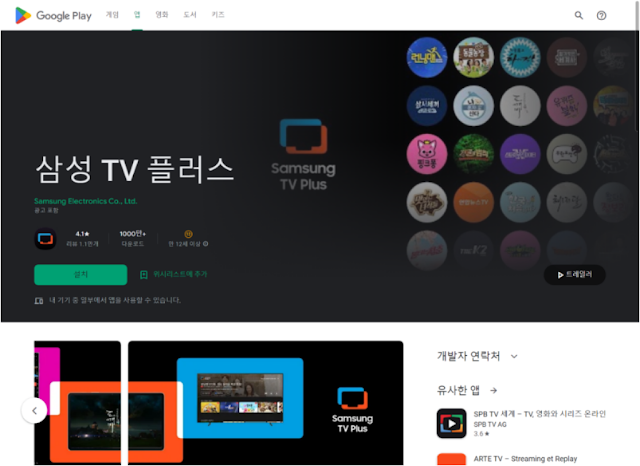Viewport: 640px width, 466px height.
Task: Select the 키즈 tab
Action: 218,15
